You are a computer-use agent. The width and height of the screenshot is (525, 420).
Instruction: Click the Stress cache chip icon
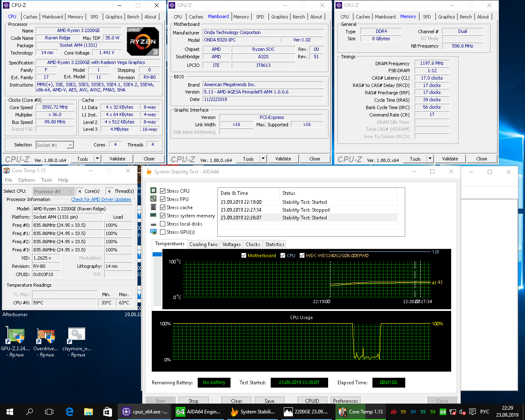(153, 207)
